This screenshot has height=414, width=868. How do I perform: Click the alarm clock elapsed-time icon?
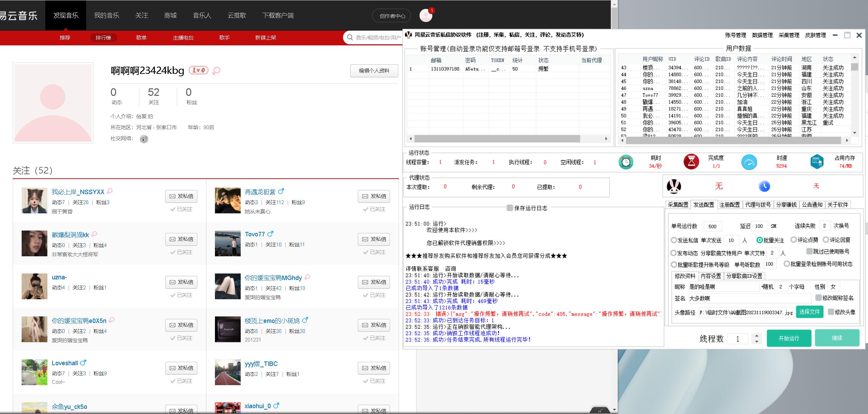click(626, 162)
